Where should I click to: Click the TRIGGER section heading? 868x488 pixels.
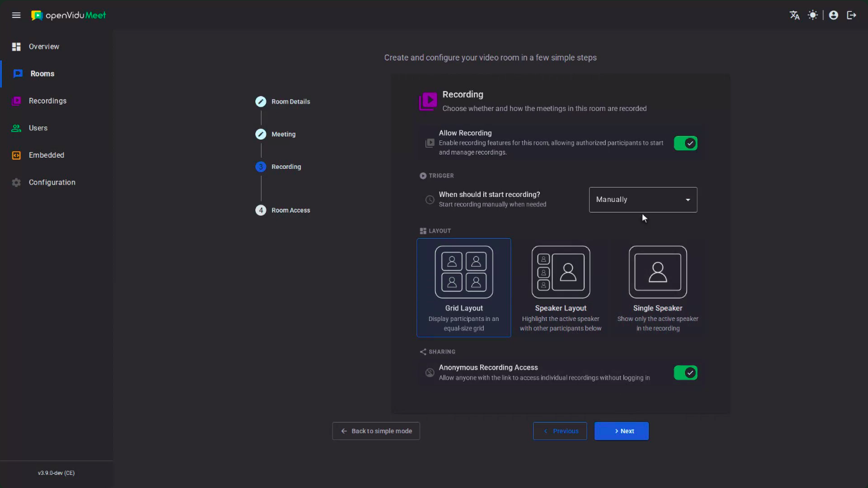pyautogui.click(x=441, y=176)
